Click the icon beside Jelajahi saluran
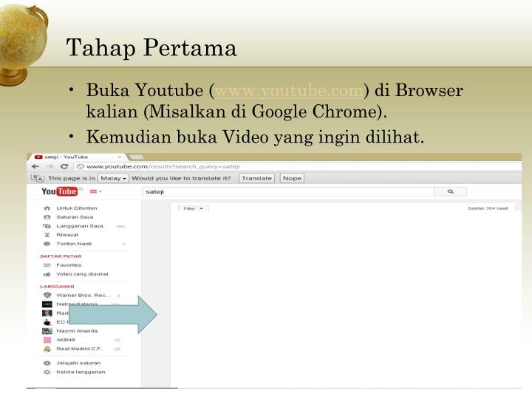This screenshot has width=532, height=399. 47,363
